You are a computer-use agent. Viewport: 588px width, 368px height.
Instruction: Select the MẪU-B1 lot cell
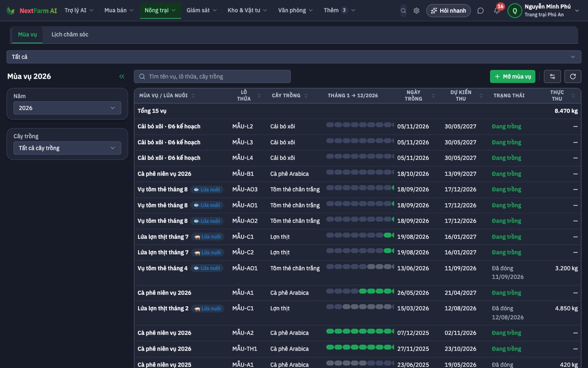243,174
